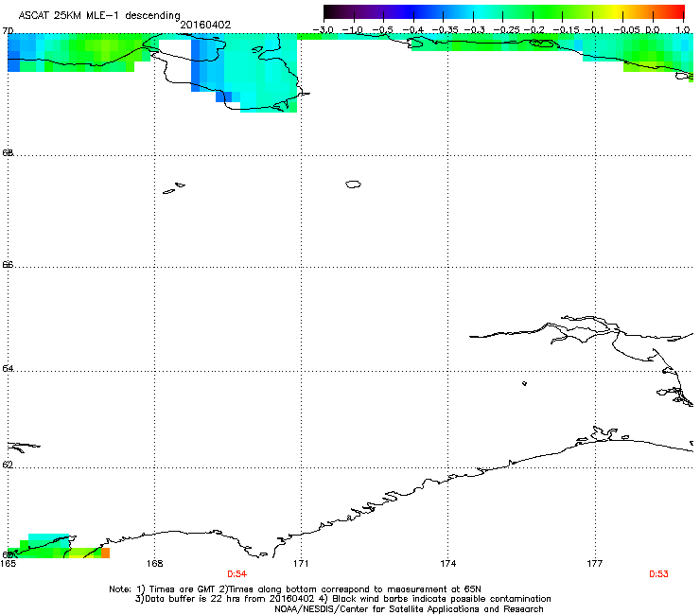The height and width of the screenshot is (615, 700).
Task: Click the latitude label 66
Action: 8,264
